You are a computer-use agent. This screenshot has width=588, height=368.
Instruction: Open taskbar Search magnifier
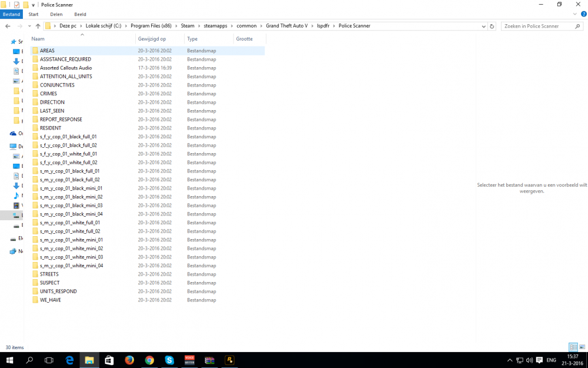pos(29,360)
